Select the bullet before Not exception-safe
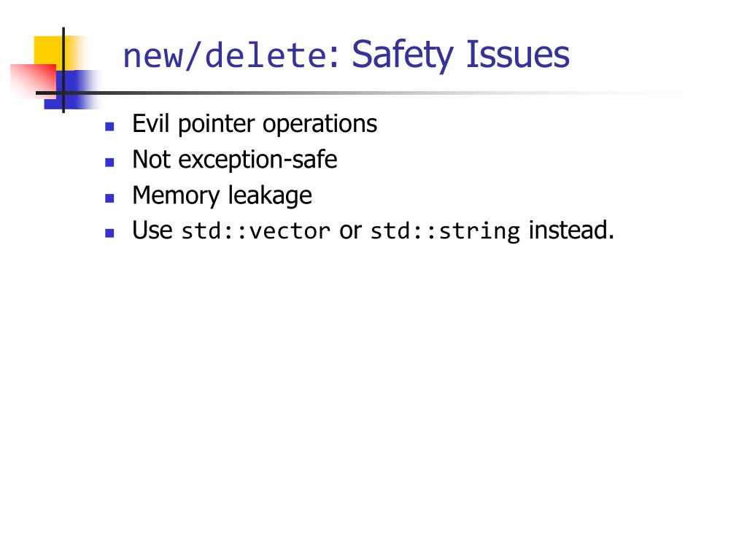The image size is (747, 560). coord(109,163)
